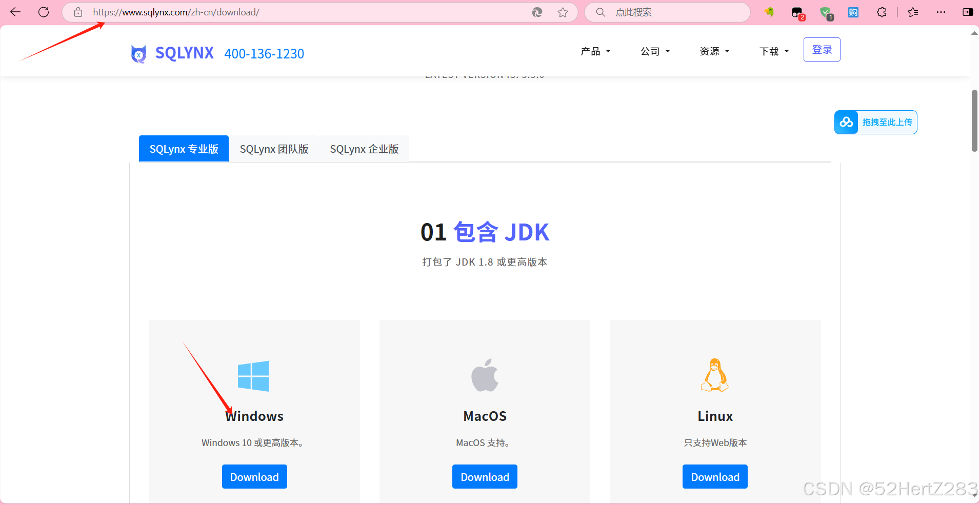Screen dimensions: 980x505
Task: Open the blue translate extension icon
Action: point(853,12)
